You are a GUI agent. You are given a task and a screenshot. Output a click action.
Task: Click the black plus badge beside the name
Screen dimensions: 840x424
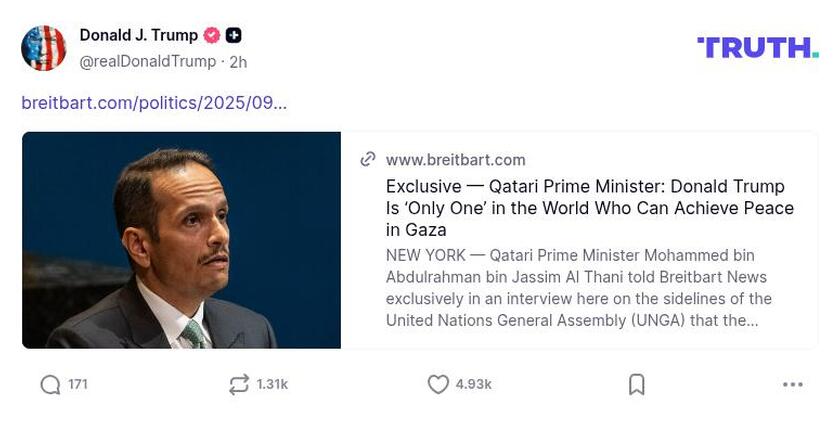[x=233, y=36]
